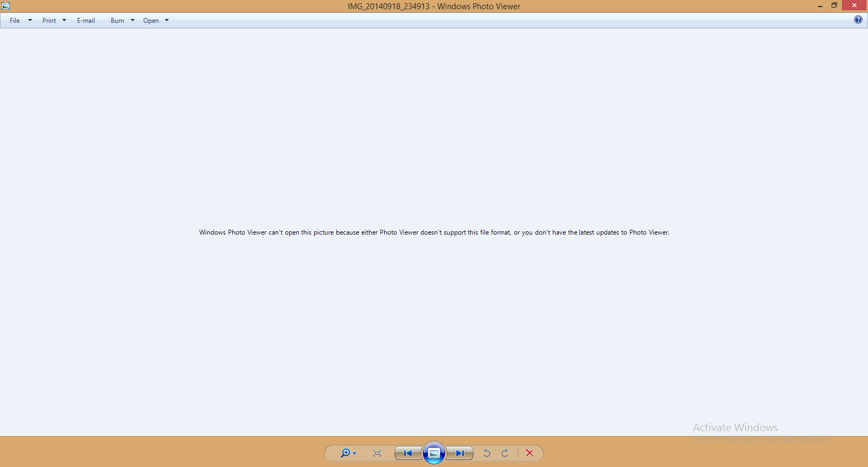Viewport: 868px width, 467px height.
Task: Expand the zoom magnifier dropdown arrow
Action: click(x=355, y=453)
